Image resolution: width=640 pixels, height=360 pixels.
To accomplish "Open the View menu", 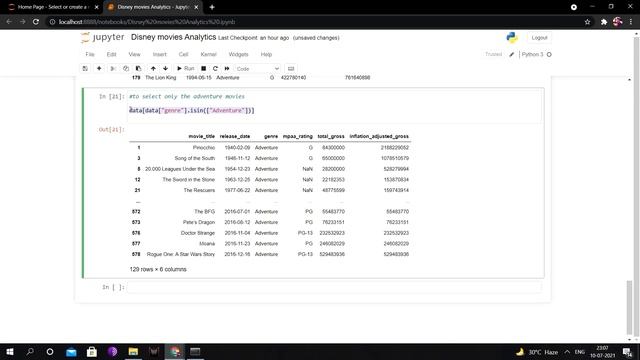I will 134,54.
